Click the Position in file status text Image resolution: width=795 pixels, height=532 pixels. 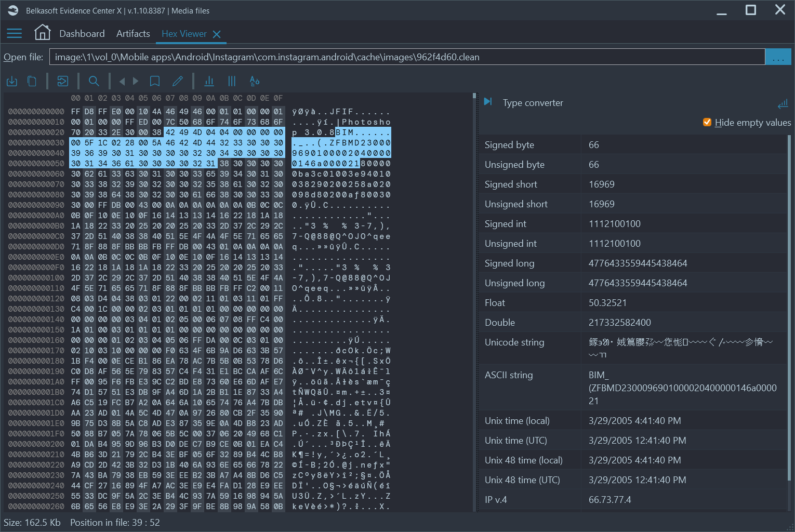tap(115, 523)
